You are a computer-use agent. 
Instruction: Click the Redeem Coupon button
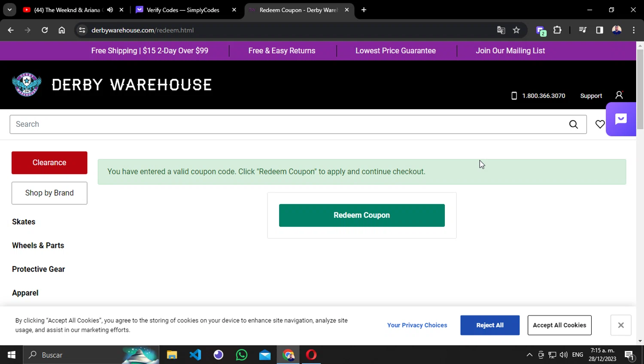coord(362,215)
